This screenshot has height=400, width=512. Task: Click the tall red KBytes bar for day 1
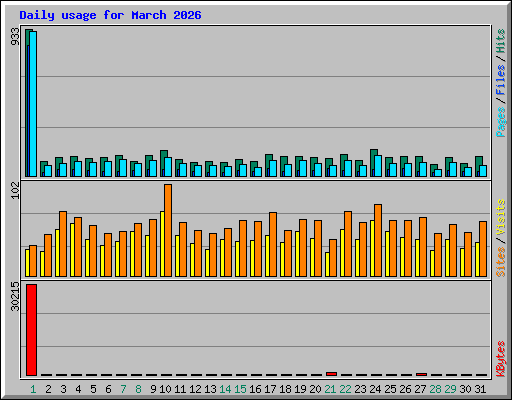(31, 330)
